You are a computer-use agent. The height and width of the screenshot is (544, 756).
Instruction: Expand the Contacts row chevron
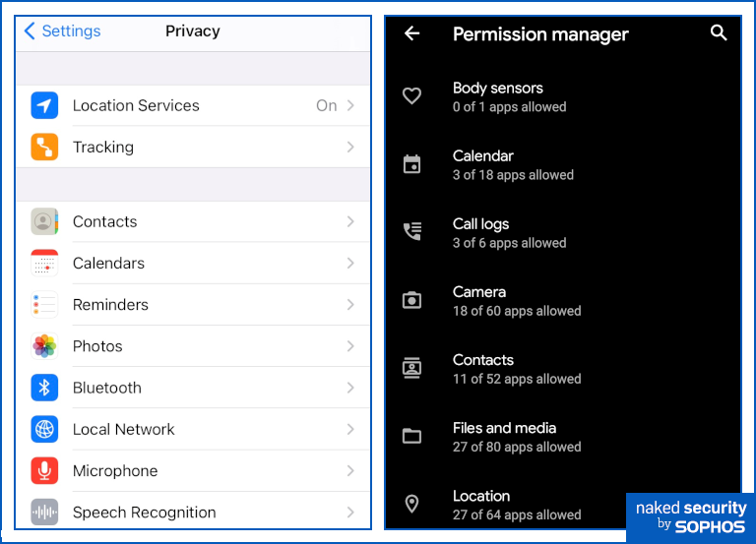(350, 221)
